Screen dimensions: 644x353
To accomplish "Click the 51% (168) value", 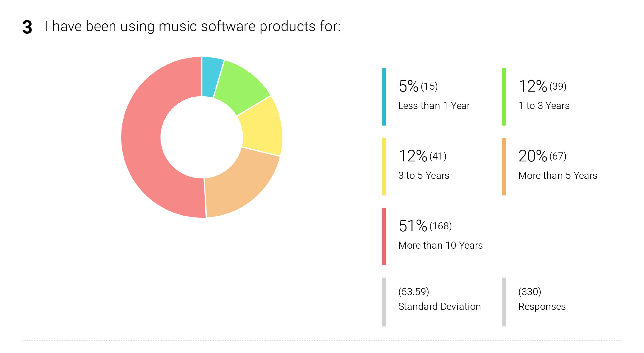I will point(425,226).
